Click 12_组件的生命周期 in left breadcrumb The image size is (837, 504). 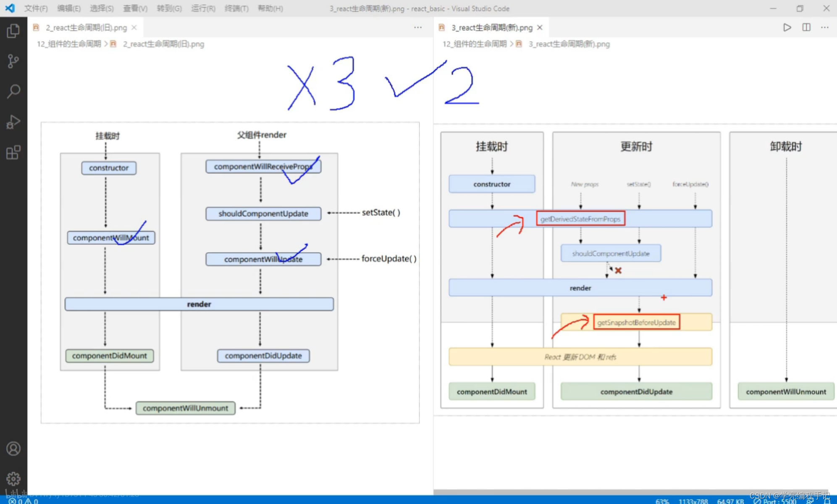click(69, 44)
